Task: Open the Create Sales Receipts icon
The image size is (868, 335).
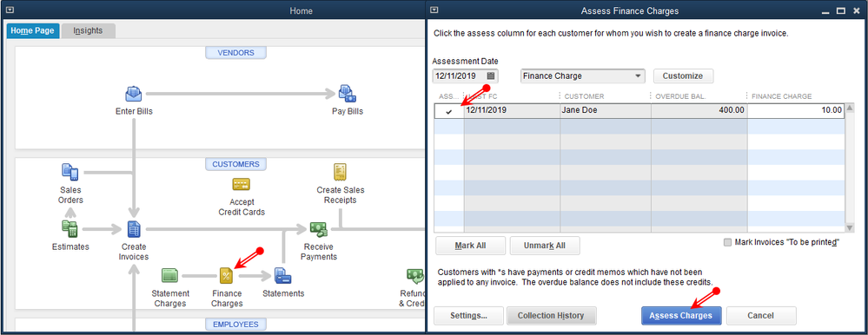Action: [340, 172]
